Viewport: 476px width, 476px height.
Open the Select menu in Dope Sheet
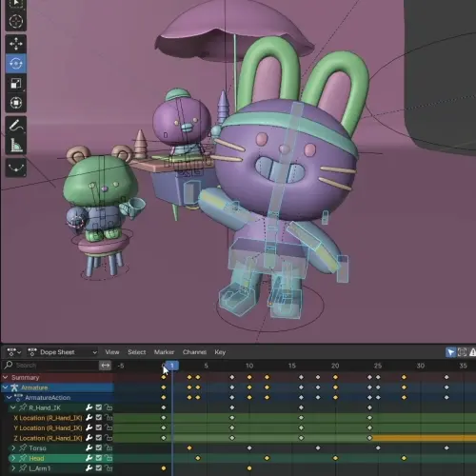point(137,352)
